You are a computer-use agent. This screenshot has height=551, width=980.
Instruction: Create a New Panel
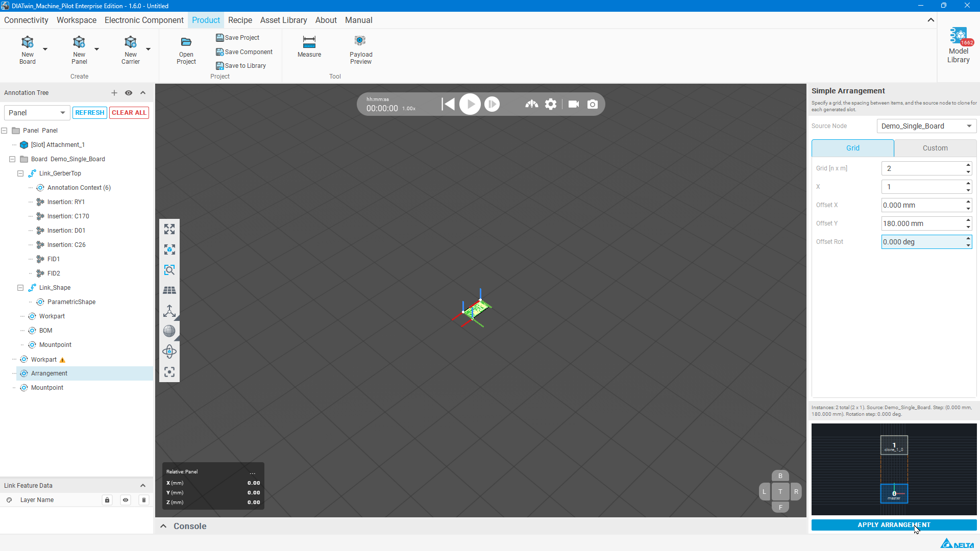tap(79, 50)
